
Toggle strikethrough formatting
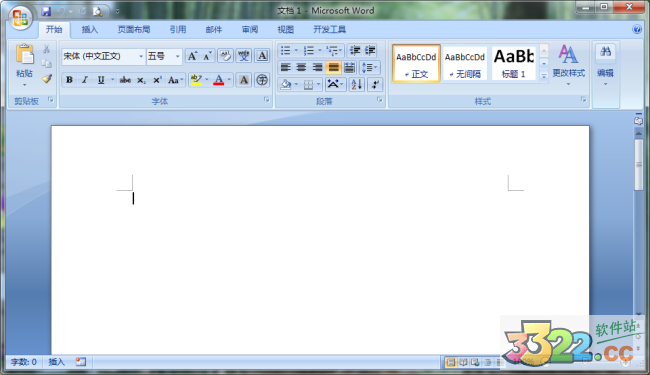(125, 80)
